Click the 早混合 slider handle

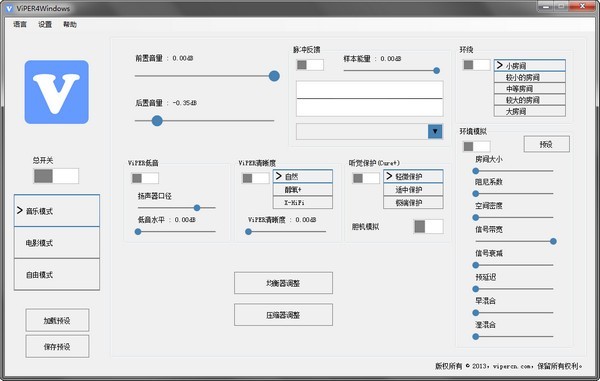point(476,313)
